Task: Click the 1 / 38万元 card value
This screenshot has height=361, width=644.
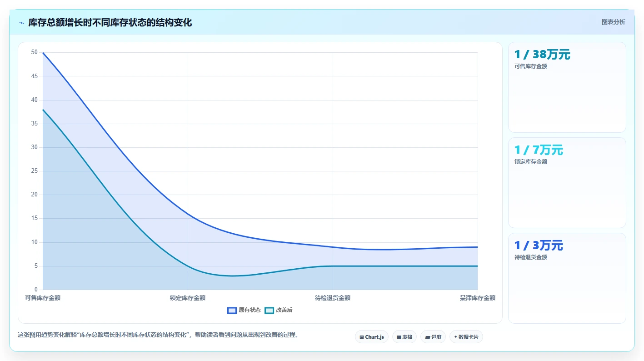Action: tap(542, 55)
